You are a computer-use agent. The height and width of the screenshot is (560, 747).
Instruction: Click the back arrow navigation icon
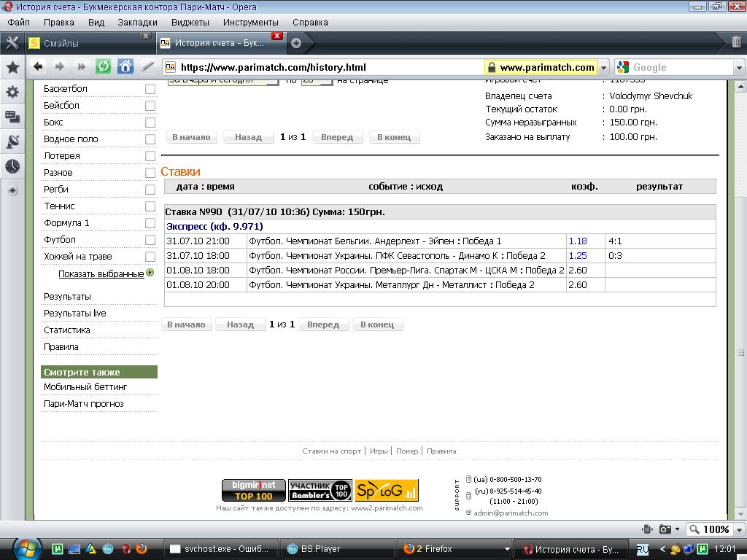pyautogui.click(x=38, y=67)
